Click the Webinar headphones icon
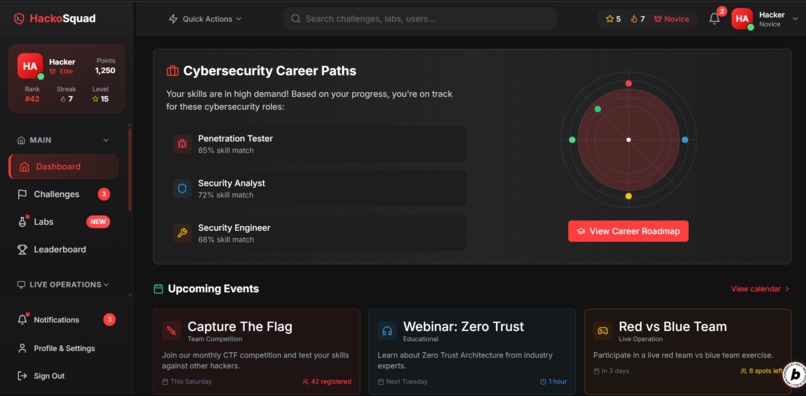 click(387, 331)
